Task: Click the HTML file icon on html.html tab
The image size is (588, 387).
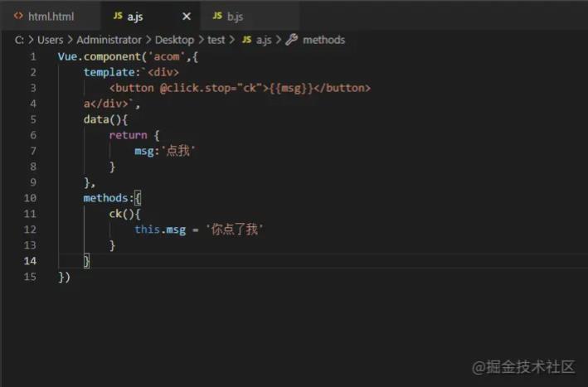Action: click(18, 16)
